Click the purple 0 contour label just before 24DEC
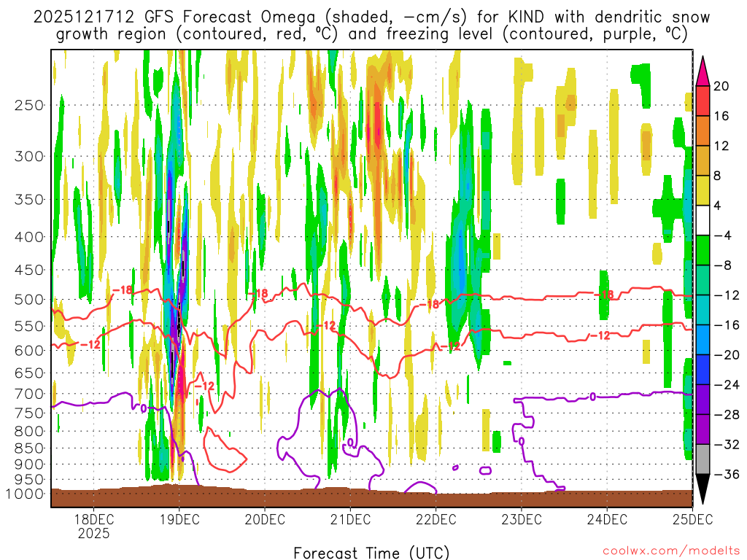747x560 pixels. click(592, 396)
